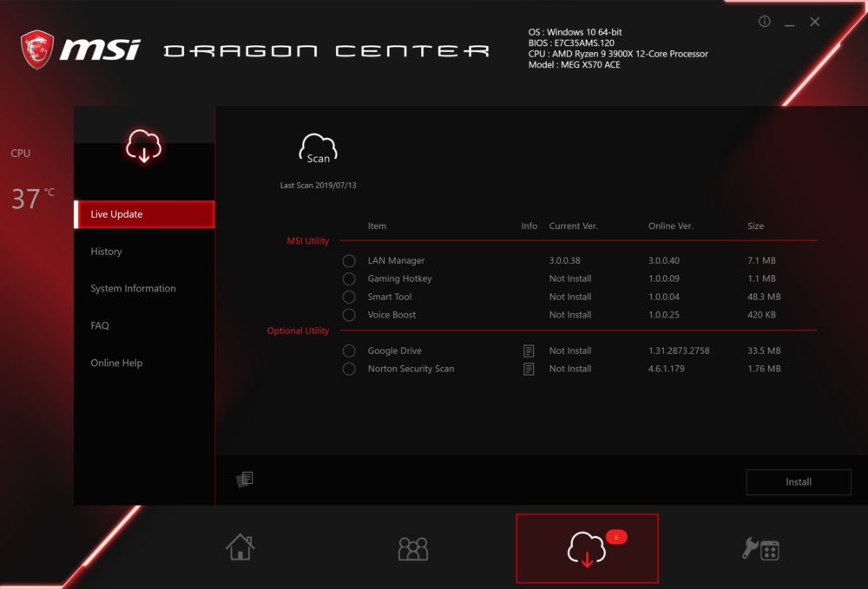The image size is (868, 589).
Task: Select the Norton Security Scan radio button
Action: pyautogui.click(x=349, y=369)
